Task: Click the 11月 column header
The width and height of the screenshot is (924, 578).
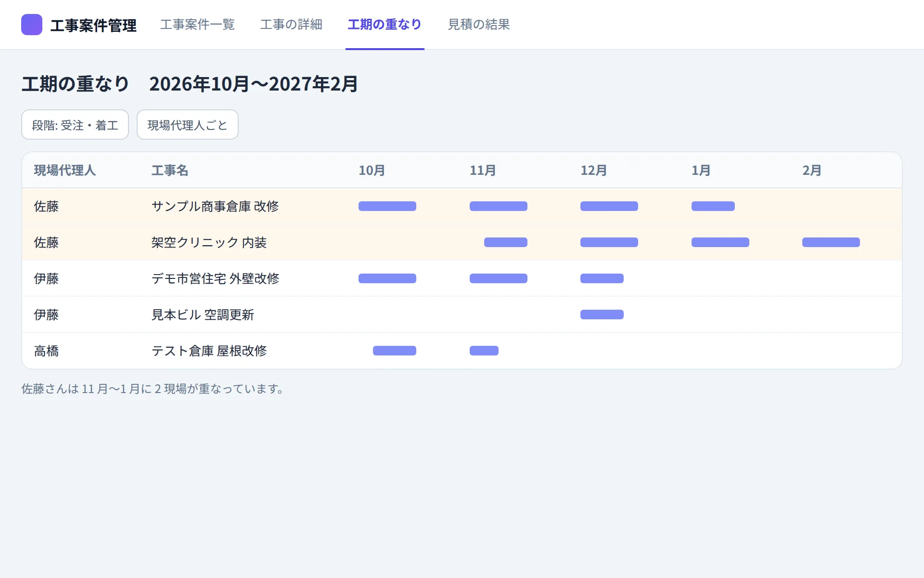Action: [x=483, y=171]
